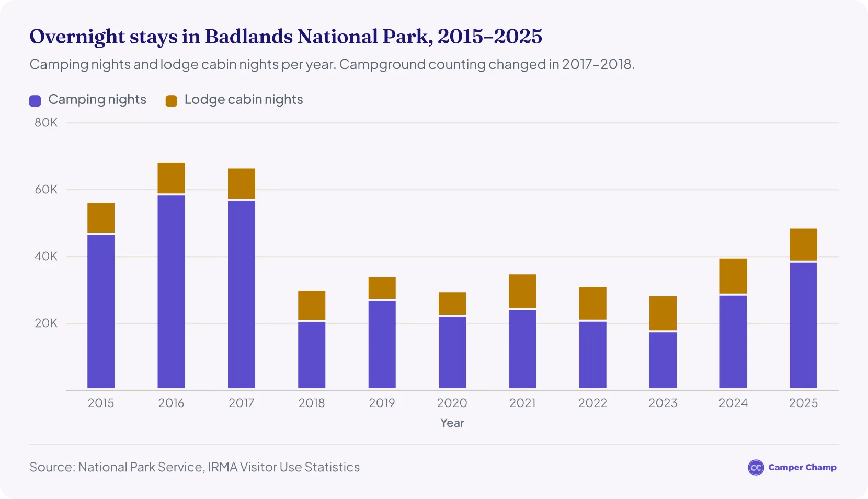Click the 60K y-axis label
This screenshot has width=868, height=499.
[x=46, y=190]
